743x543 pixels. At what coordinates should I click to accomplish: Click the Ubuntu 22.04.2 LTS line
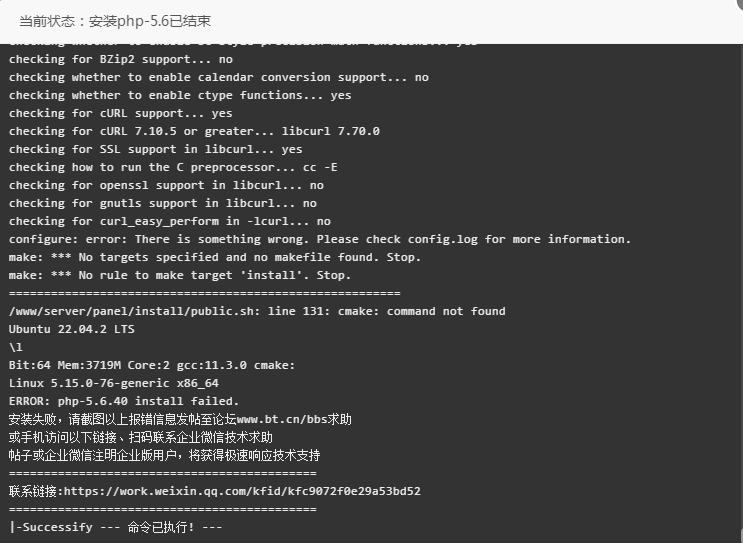pos(72,329)
